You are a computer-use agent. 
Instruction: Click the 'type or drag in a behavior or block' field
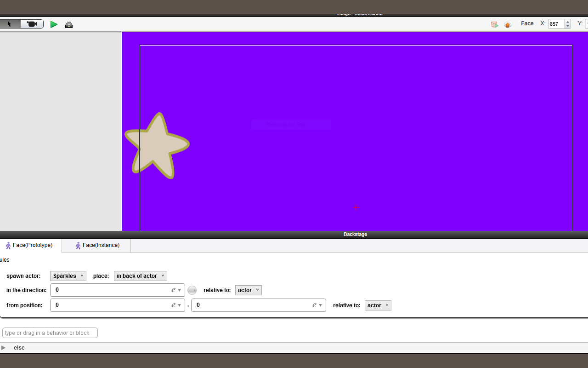click(50, 333)
